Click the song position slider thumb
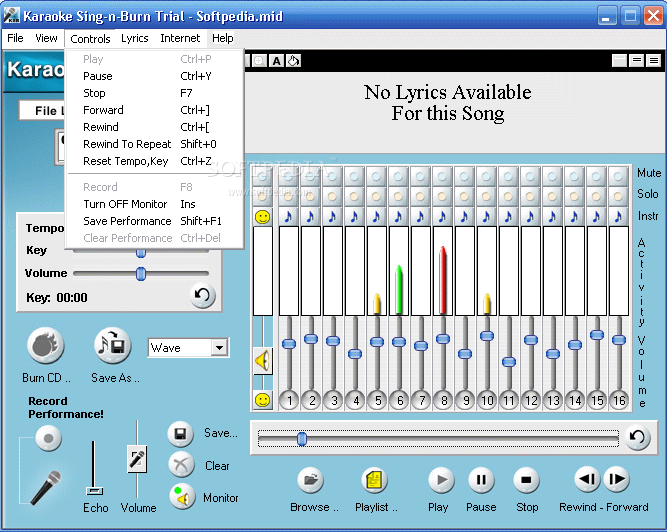667x532 pixels. click(x=302, y=438)
